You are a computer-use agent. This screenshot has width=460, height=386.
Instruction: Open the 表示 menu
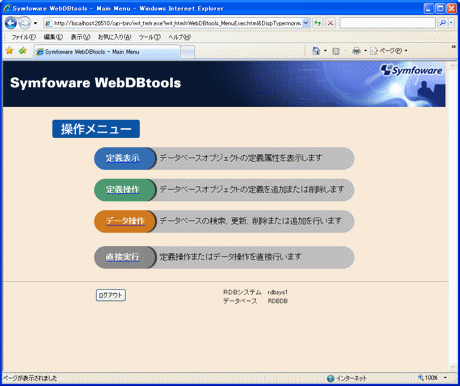click(x=80, y=37)
